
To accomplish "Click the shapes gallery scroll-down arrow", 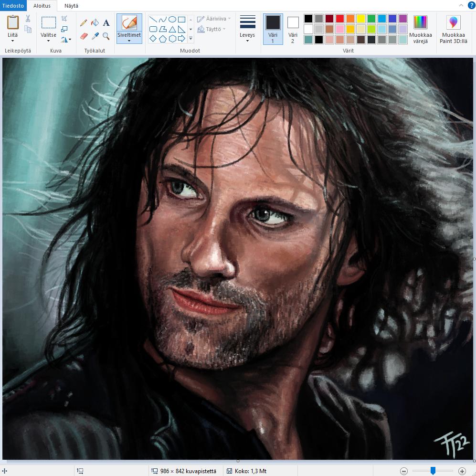I will [x=190, y=29].
